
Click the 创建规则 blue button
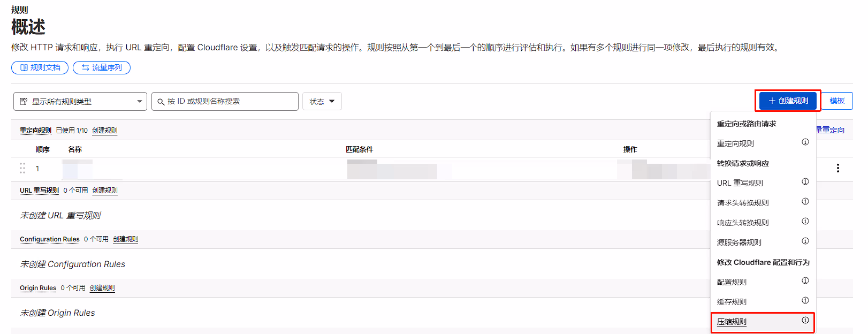coord(788,101)
